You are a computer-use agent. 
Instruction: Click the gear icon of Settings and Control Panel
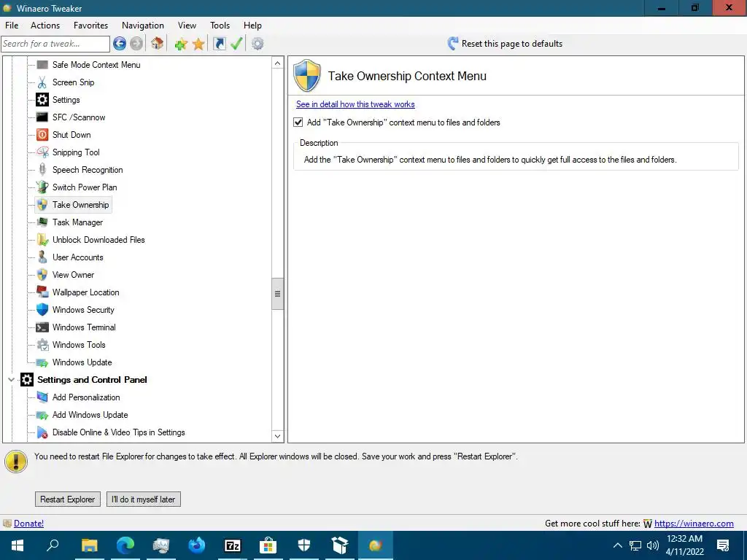[27, 379]
